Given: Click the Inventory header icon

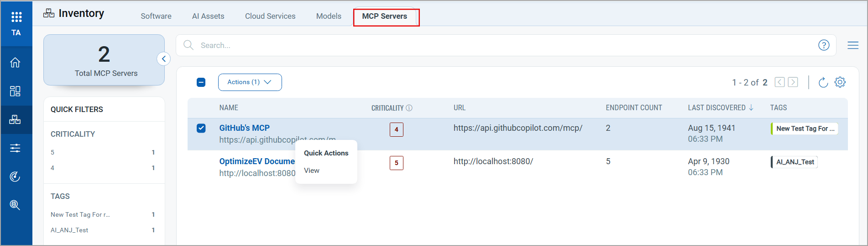Looking at the screenshot, I should pos(49,13).
